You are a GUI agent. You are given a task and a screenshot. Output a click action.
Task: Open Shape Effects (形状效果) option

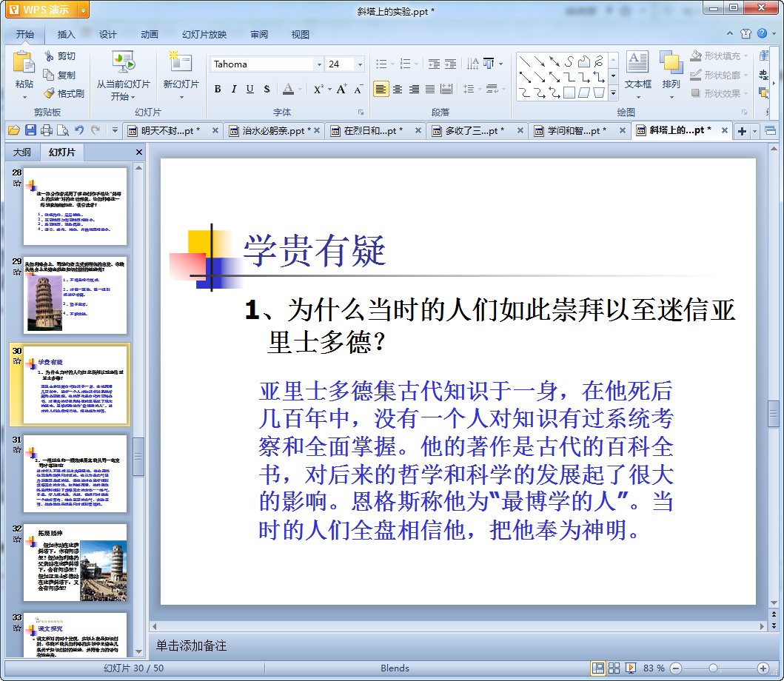[x=719, y=93]
